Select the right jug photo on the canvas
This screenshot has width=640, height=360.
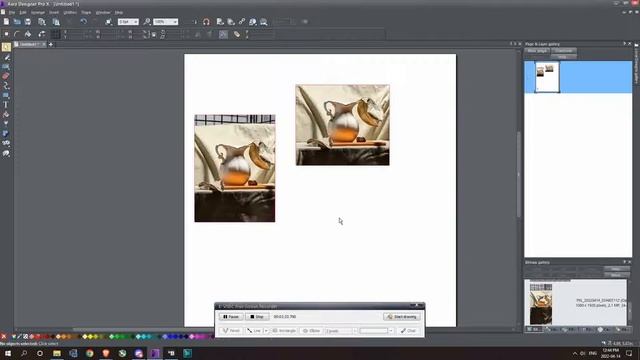tap(342, 125)
